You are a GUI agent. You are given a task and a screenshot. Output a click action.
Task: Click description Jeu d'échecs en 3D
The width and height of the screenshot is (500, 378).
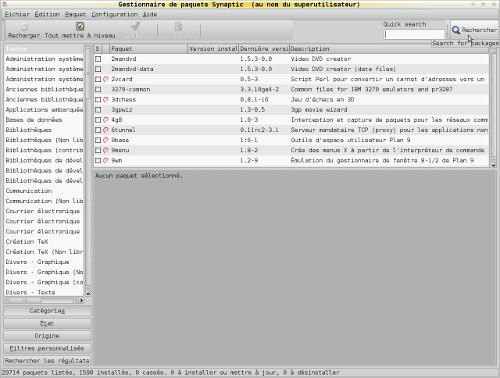point(322,100)
